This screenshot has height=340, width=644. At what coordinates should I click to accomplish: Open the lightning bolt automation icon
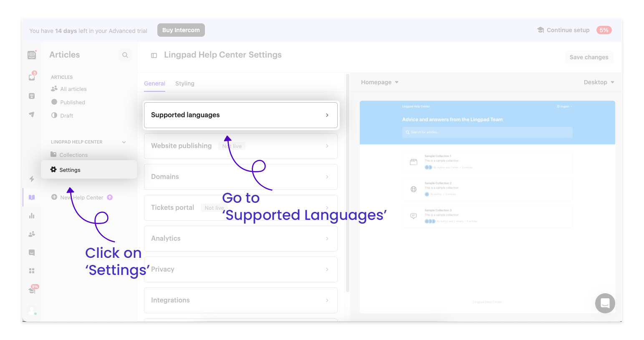tap(32, 179)
